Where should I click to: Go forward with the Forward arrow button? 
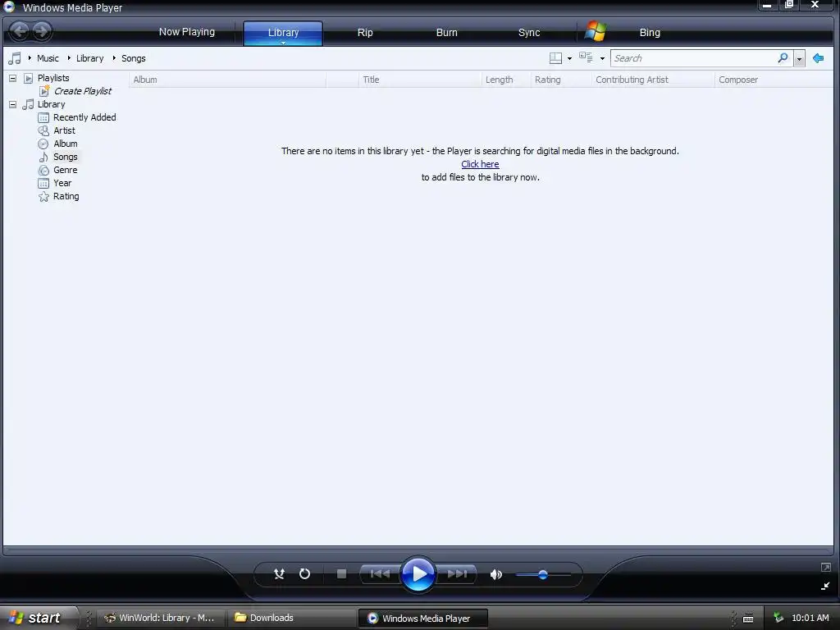click(x=42, y=31)
